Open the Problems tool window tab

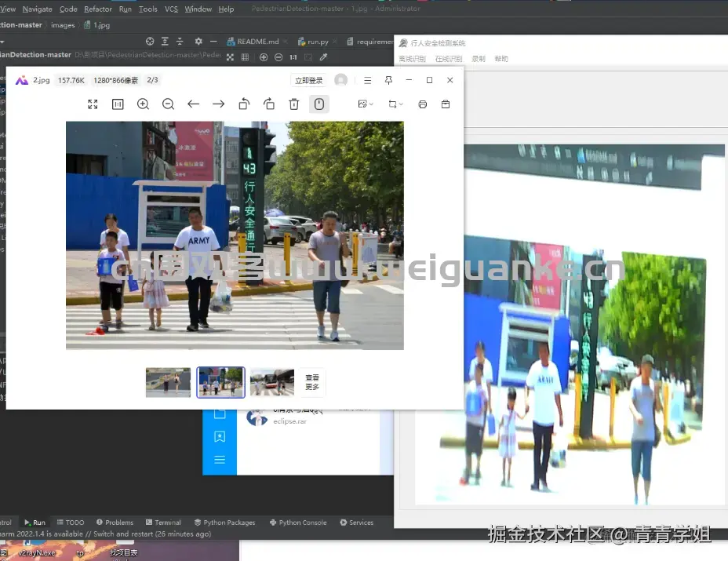tap(115, 523)
